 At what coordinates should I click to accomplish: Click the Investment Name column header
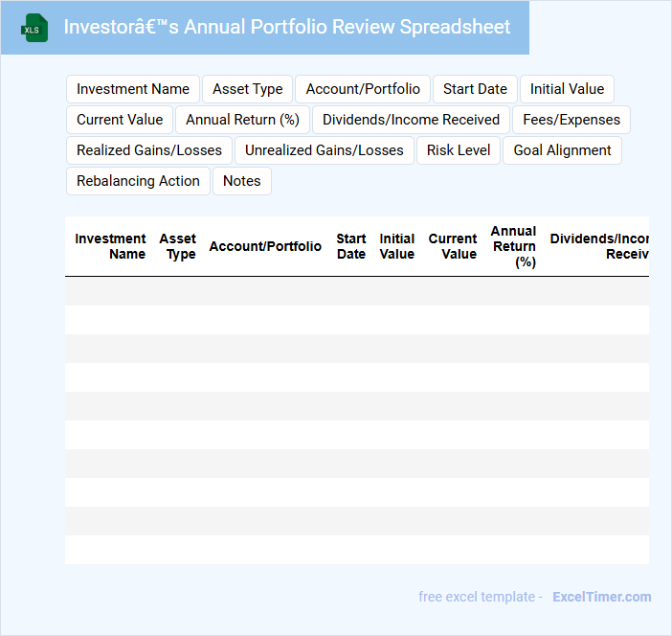111,246
